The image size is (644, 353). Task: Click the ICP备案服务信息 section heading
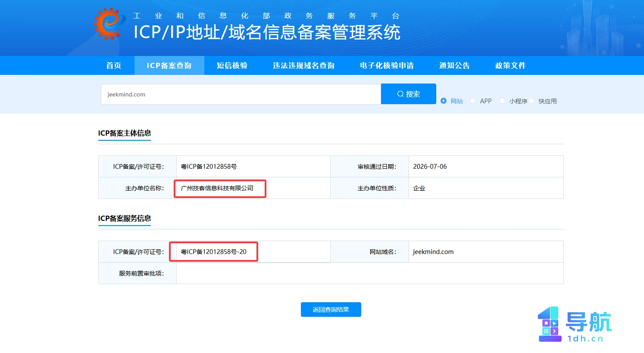125,218
